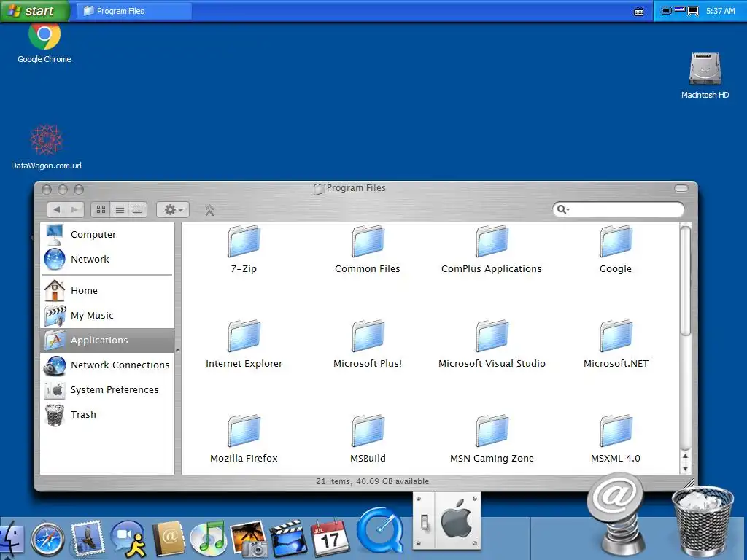Click the scrollbar up arrow
This screenshot has height=560, width=747.
pyautogui.click(x=685, y=456)
